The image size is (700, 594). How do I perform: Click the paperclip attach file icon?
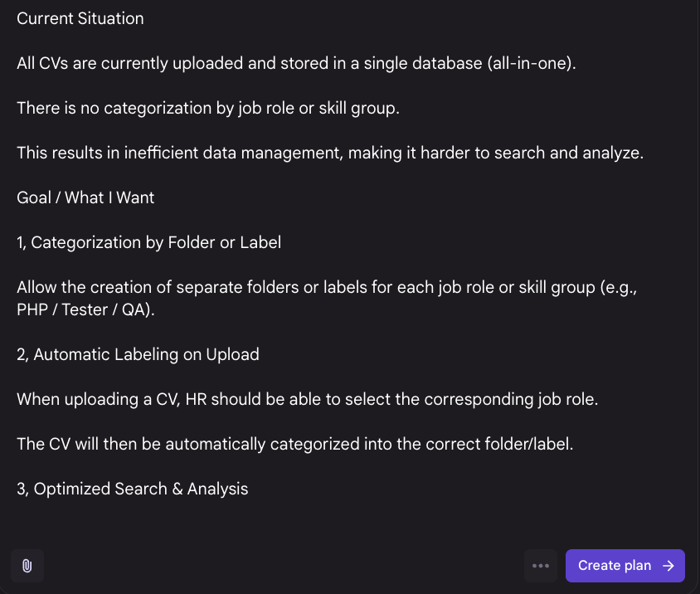tap(27, 566)
